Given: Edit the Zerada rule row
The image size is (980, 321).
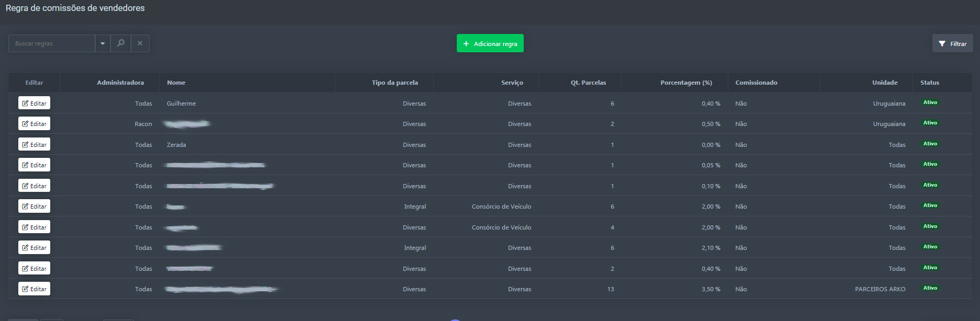Looking at the screenshot, I should tap(34, 144).
